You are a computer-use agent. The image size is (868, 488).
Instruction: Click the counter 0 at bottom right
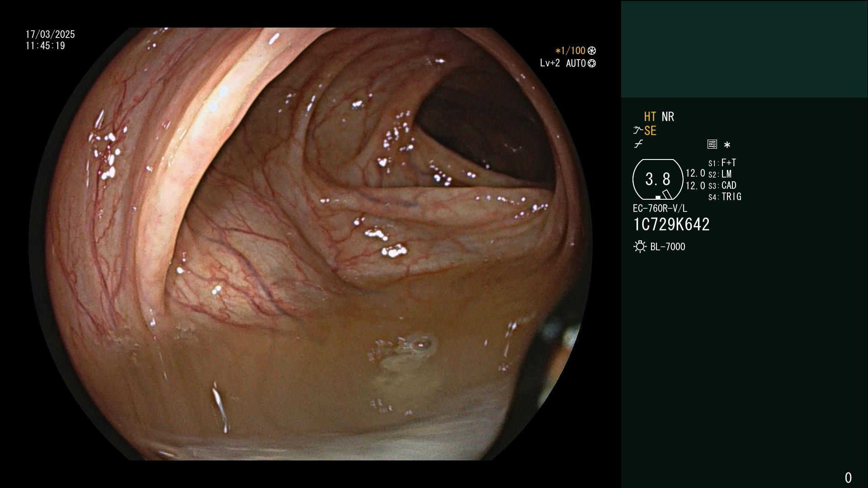tap(848, 478)
